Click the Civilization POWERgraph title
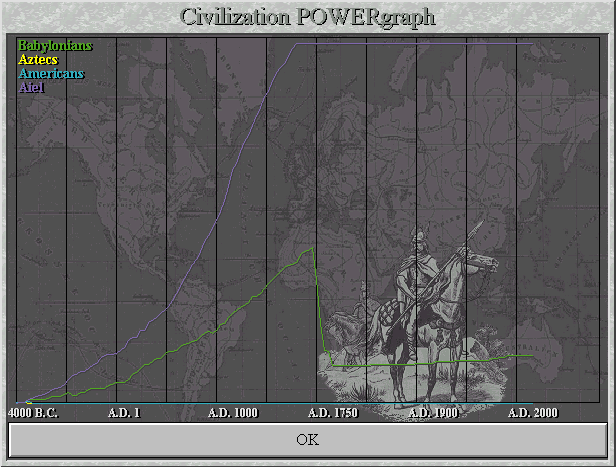Viewport: 616px width, 467px height. coord(308,17)
